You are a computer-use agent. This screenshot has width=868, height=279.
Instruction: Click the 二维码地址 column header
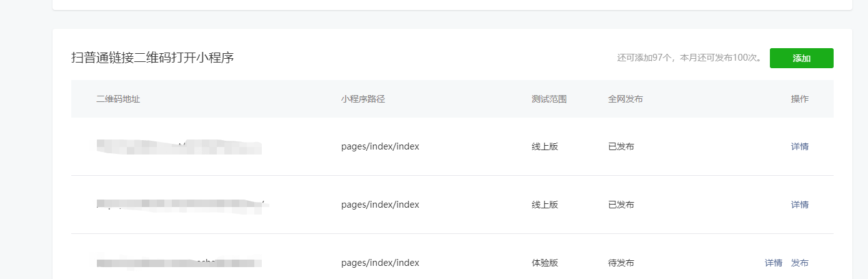tap(118, 99)
